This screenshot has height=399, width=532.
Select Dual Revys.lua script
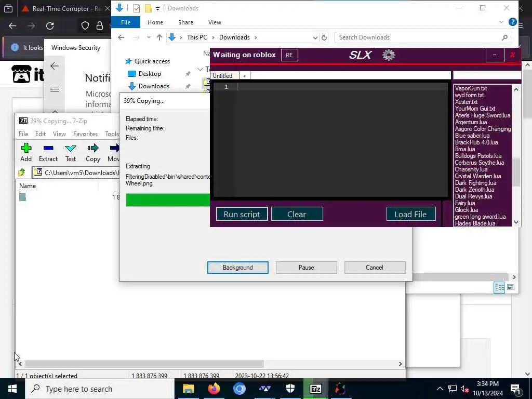pyautogui.click(x=473, y=196)
